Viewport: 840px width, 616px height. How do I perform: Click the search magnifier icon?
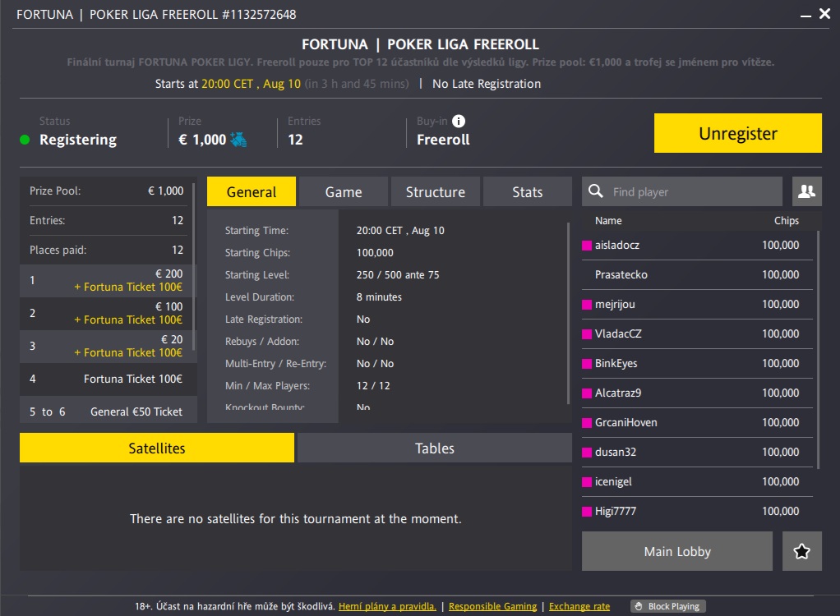click(596, 191)
